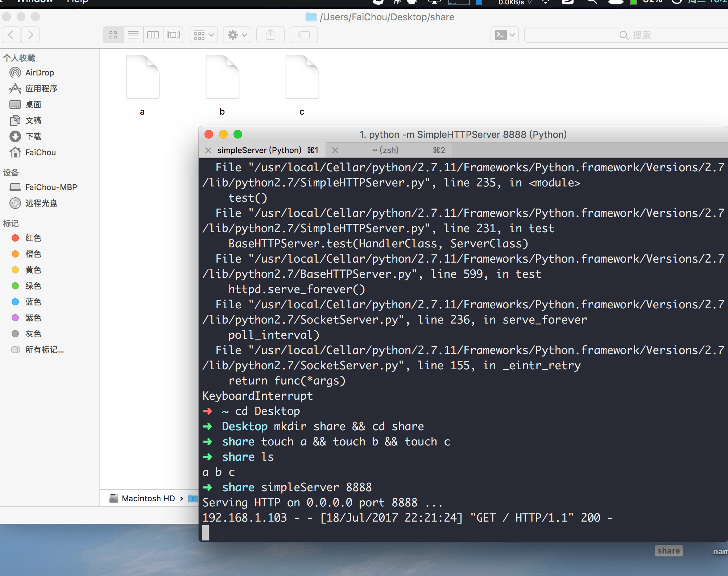Open the gear action menu
The image size is (728, 576).
coord(237,35)
